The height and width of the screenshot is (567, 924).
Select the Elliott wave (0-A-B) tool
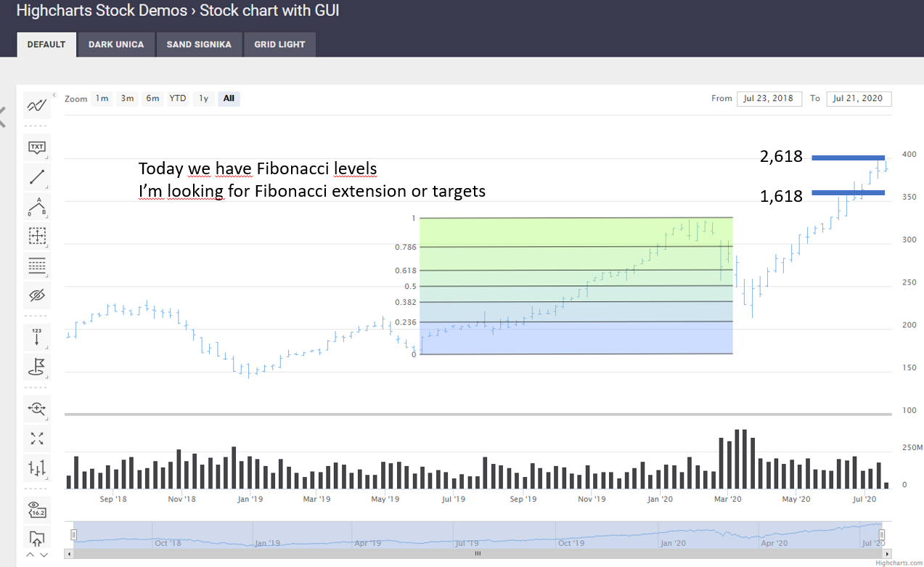tap(37, 206)
